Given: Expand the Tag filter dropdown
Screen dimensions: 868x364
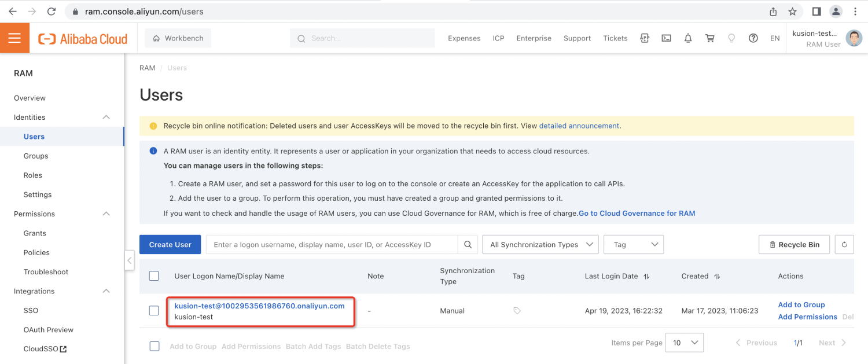Looking at the screenshot, I should (633, 245).
